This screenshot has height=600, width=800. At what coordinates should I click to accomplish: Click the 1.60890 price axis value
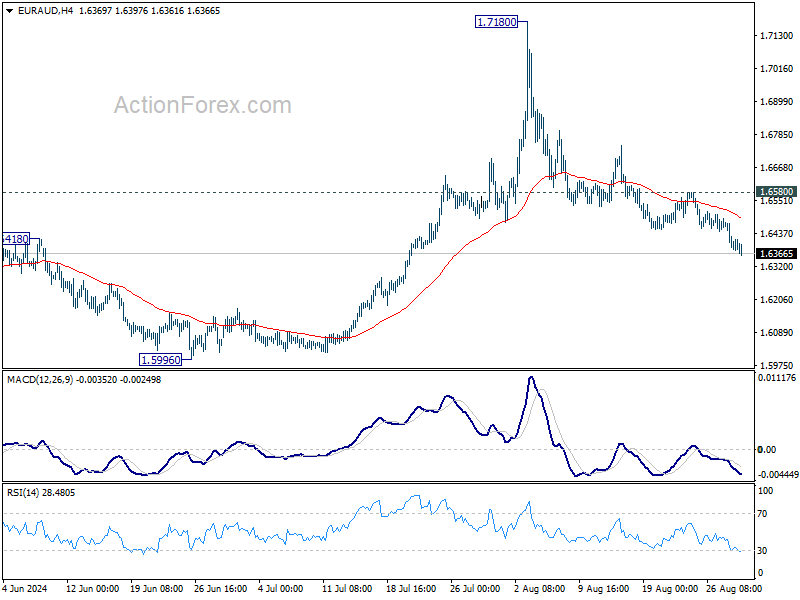(777, 333)
